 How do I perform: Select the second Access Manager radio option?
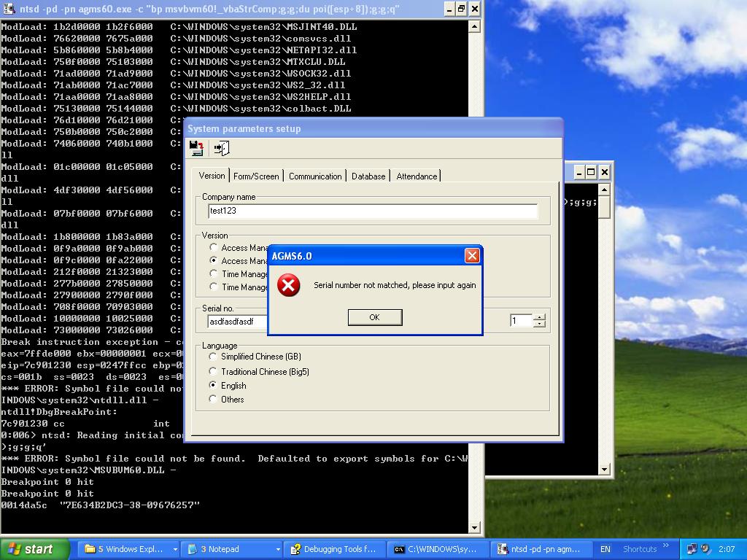214,260
